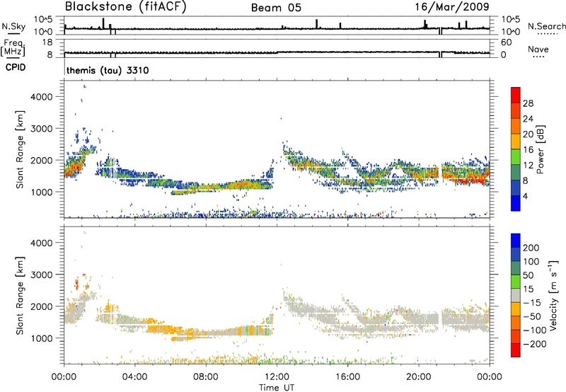Image resolution: width=566 pixels, height=392 pixels.
Task: Click the 'themis (tau) 3310' text
Action: [x=108, y=70]
